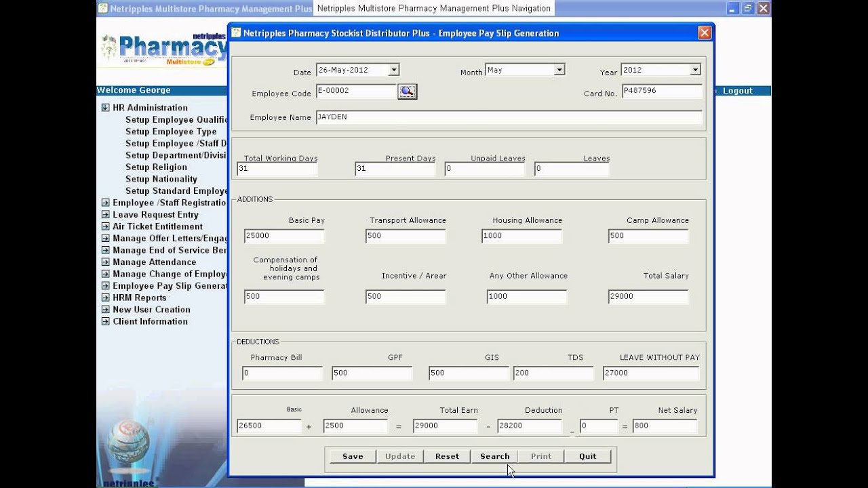Open Setup Department/Division in sidebar
This screenshot has height=488, width=868.
click(x=176, y=155)
